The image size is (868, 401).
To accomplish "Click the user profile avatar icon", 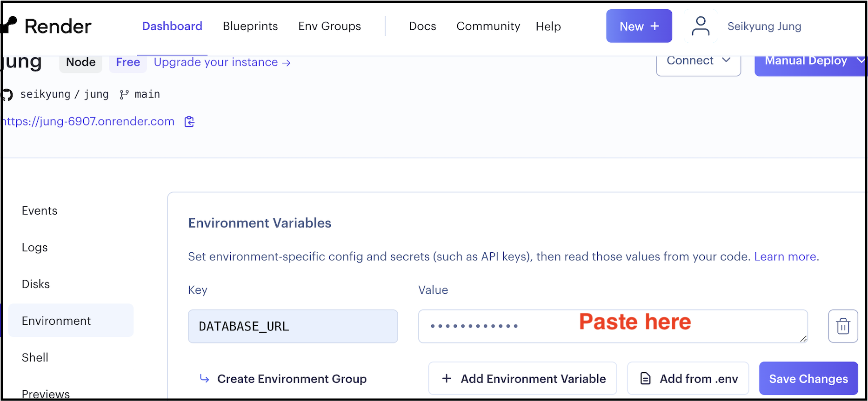I will [x=700, y=26].
